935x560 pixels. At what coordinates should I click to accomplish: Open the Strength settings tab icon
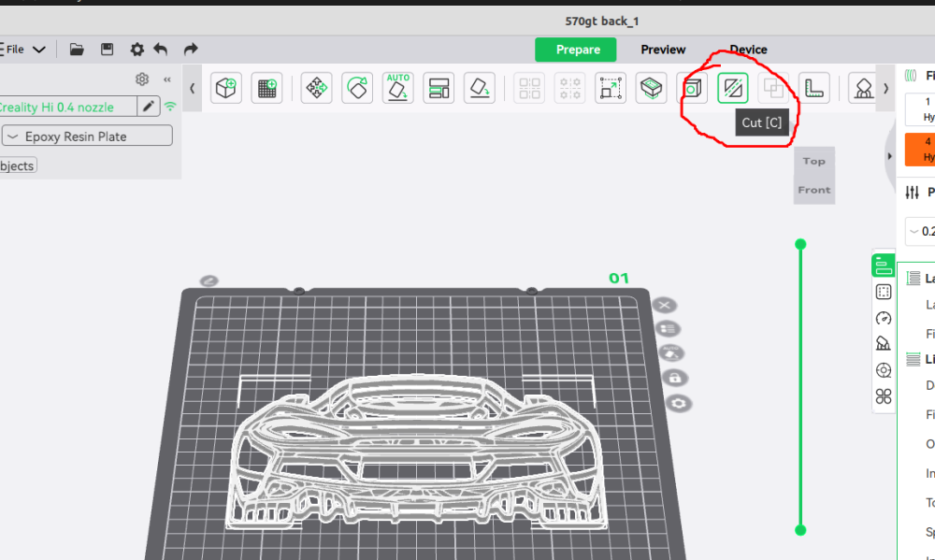pyautogui.click(x=884, y=293)
